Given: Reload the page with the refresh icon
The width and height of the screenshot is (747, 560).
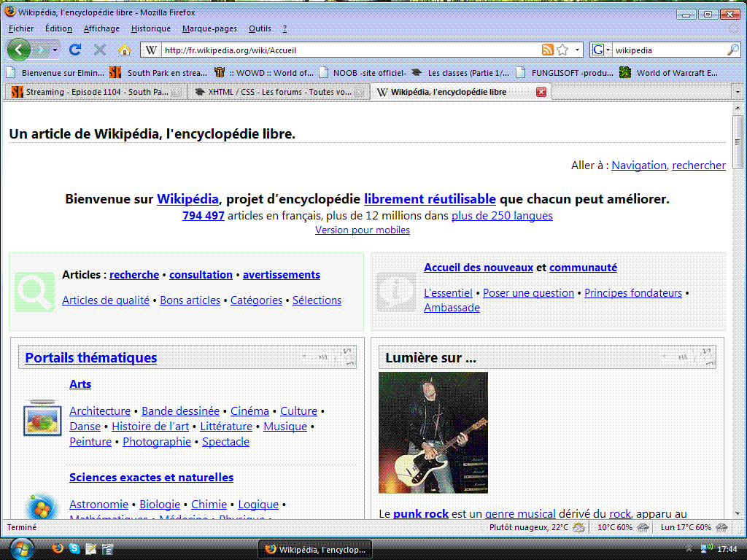Looking at the screenshot, I should point(74,50).
